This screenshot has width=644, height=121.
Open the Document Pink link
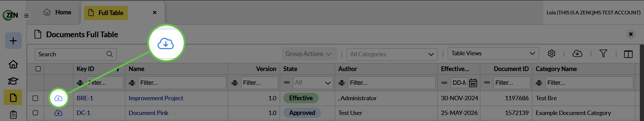tap(149, 113)
